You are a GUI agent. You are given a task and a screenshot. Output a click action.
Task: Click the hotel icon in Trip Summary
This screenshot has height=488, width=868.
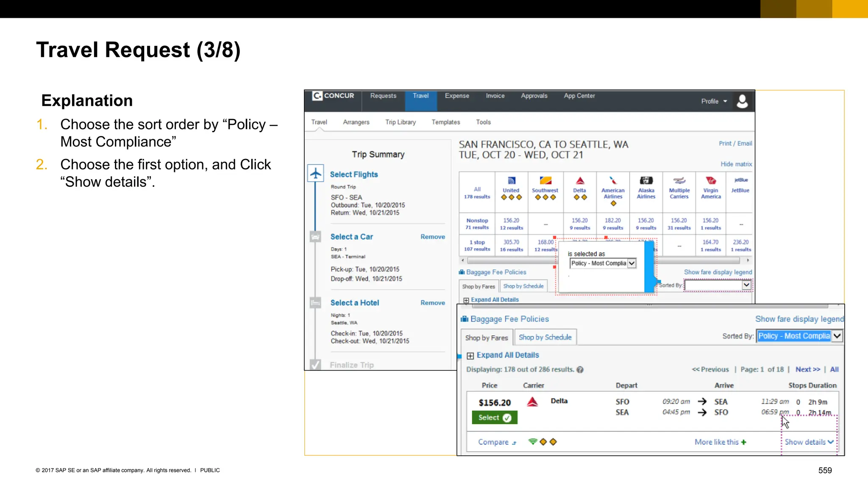click(x=315, y=303)
